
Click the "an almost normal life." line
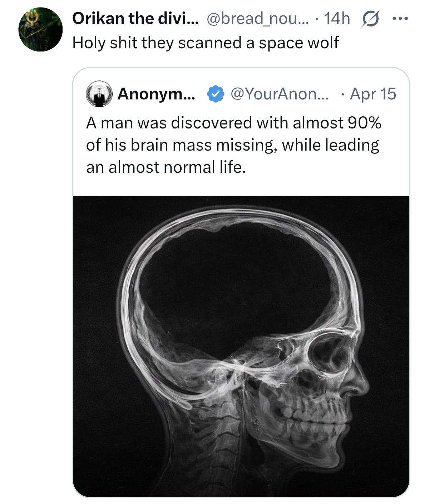click(166, 167)
